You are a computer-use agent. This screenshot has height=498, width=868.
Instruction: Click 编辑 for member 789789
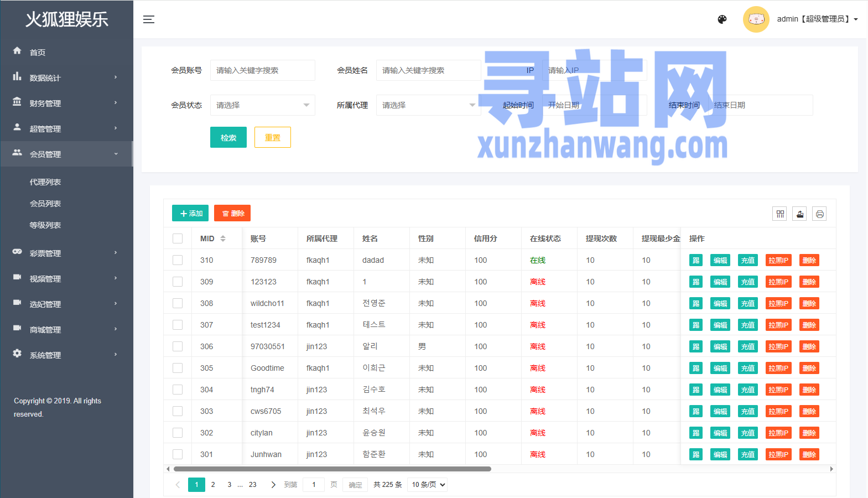(x=720, y=261)
